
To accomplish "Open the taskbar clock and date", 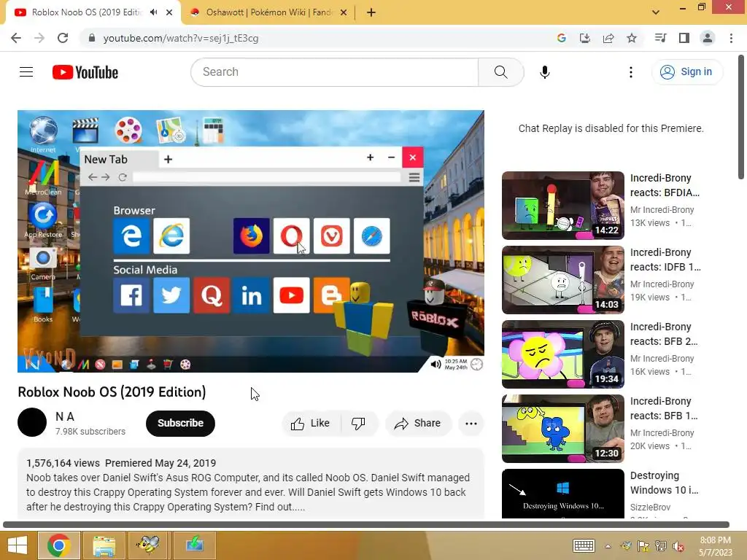I will [x=715, y=546].
